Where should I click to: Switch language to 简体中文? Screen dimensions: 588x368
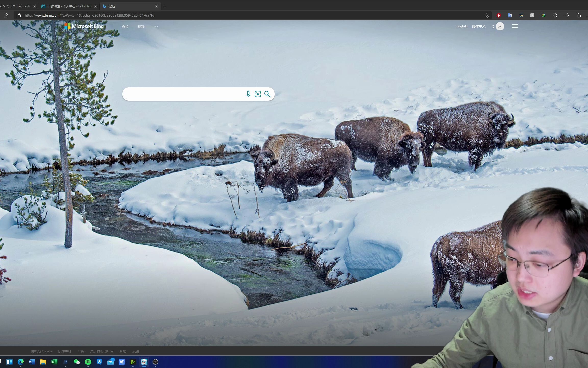[479, 26]
